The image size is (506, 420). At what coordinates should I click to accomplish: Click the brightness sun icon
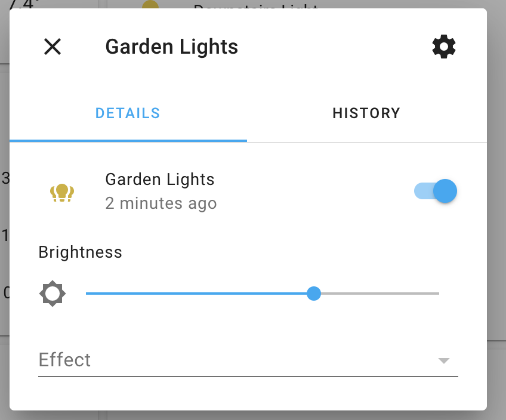[53, 293]
